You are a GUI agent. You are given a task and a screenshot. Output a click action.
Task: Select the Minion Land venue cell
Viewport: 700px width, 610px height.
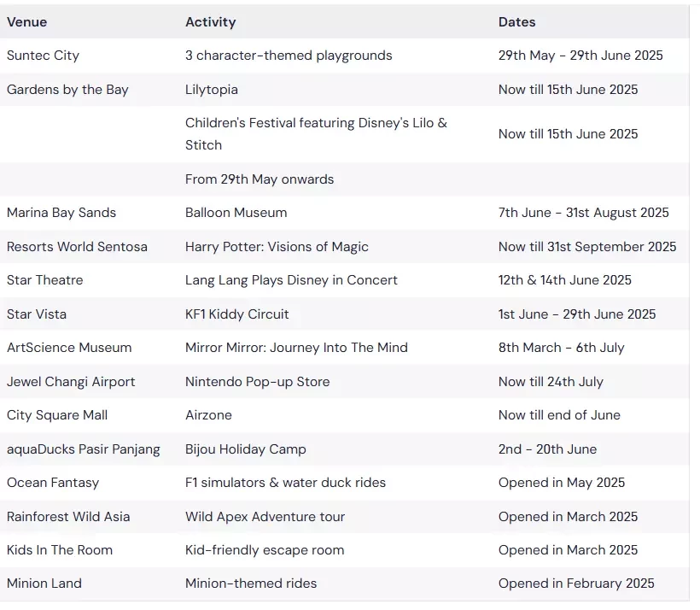pos(44,584)
